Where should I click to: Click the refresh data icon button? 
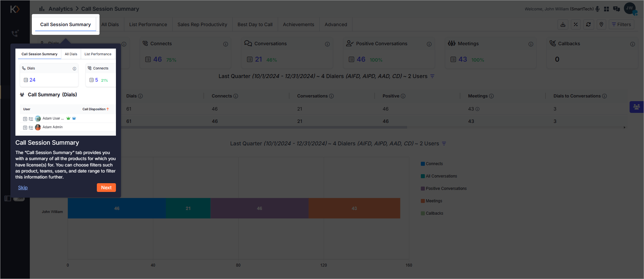[x=588, y=24]
